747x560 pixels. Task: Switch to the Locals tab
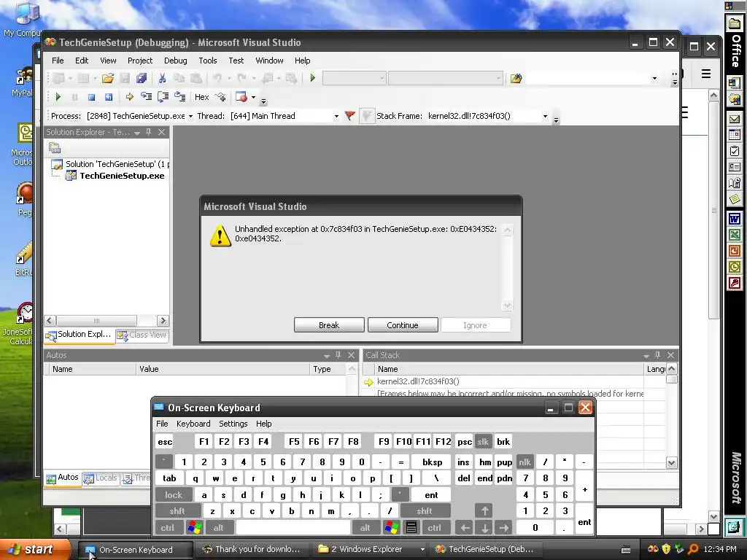click(100, 478)
